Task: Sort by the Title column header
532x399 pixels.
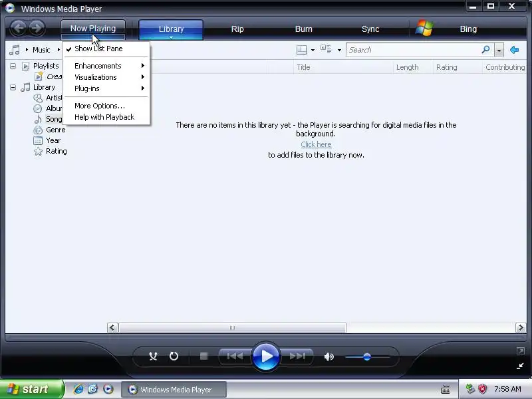Action: pos(343,67)
